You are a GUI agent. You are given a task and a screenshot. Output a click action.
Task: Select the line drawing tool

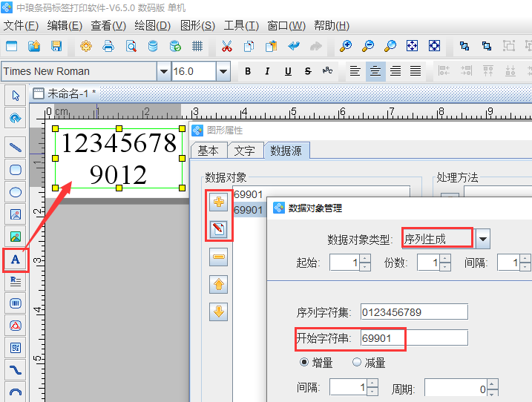16,148
